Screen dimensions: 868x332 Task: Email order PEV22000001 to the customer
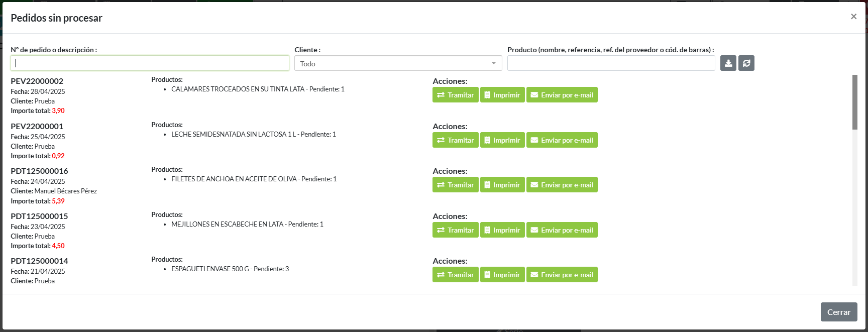pos(562,140)
